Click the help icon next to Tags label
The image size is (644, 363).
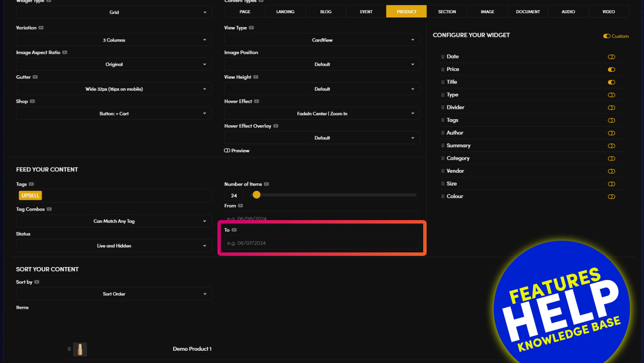click(31, 184)
